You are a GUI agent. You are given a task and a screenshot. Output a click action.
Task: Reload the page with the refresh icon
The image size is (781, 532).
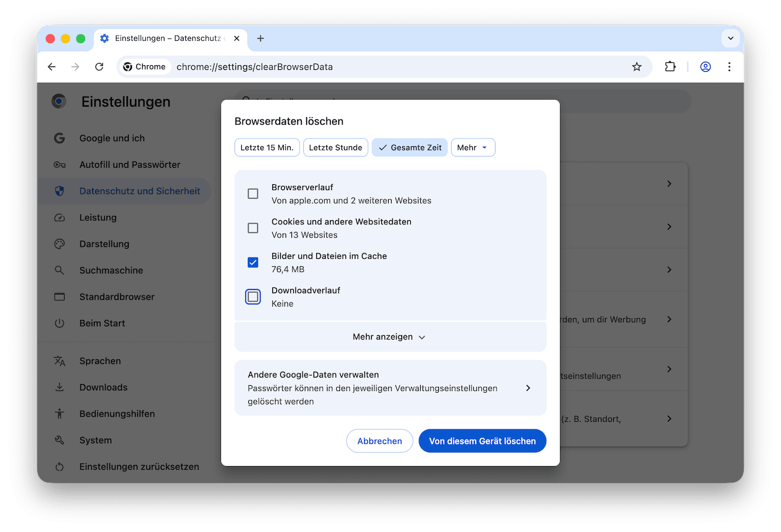99,66
